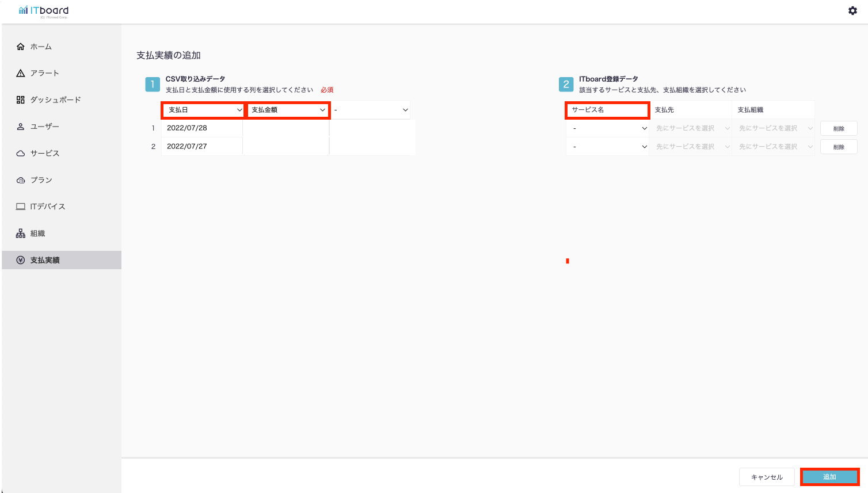The width and height of the screenshot is (868, 493).
Task: Click the dashboard grid icon
Action: tap(21, 100)
